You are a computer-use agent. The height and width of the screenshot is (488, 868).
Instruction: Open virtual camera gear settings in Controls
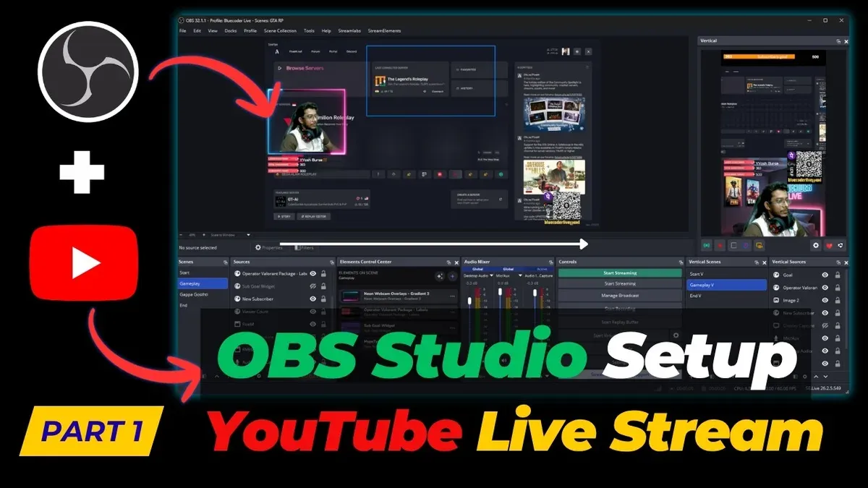click(x=676, y=335)
